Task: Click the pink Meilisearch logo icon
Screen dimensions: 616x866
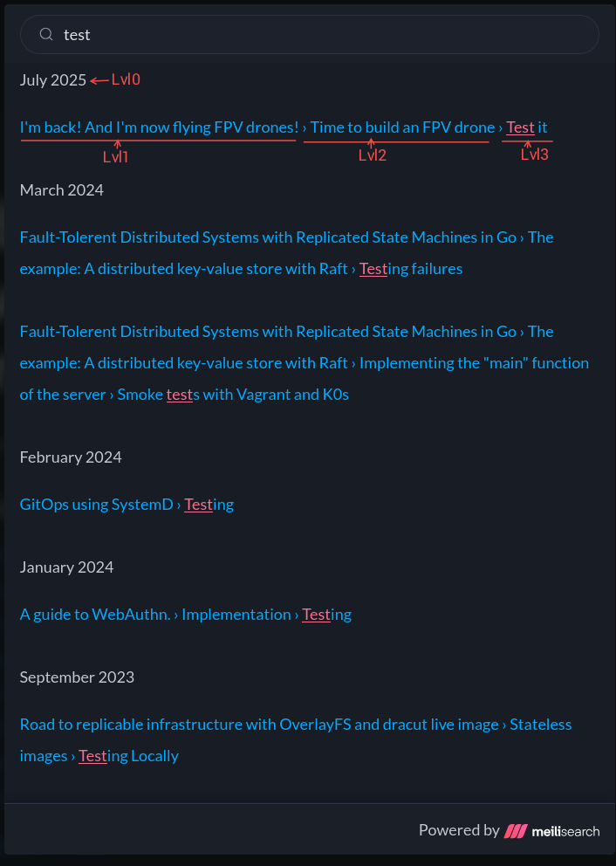Action: [x=516, y=831]
